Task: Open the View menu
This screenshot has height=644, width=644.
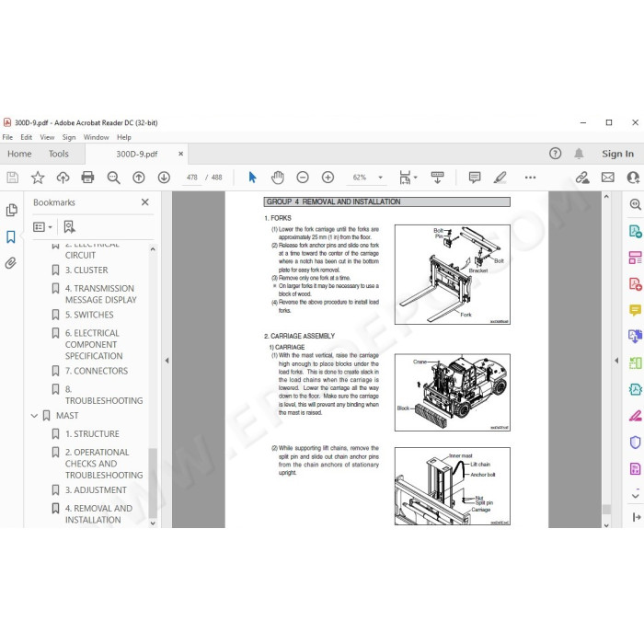Action: [47, 137]
